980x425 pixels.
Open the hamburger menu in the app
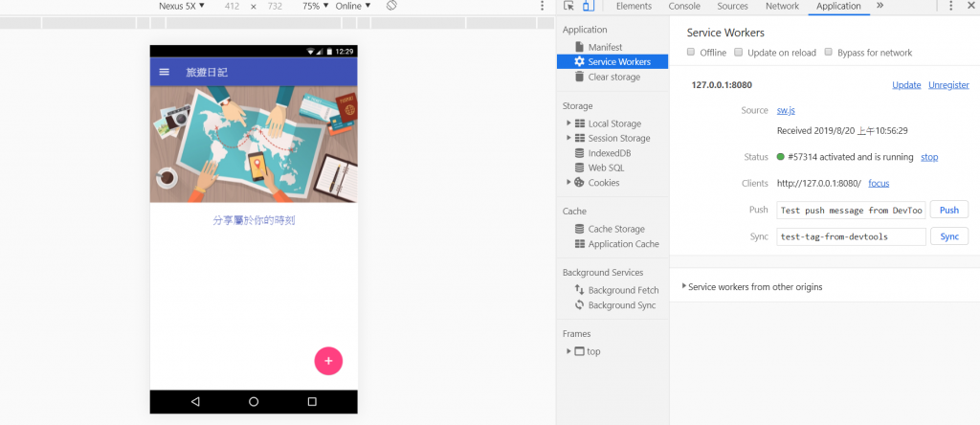click(165, 72)
